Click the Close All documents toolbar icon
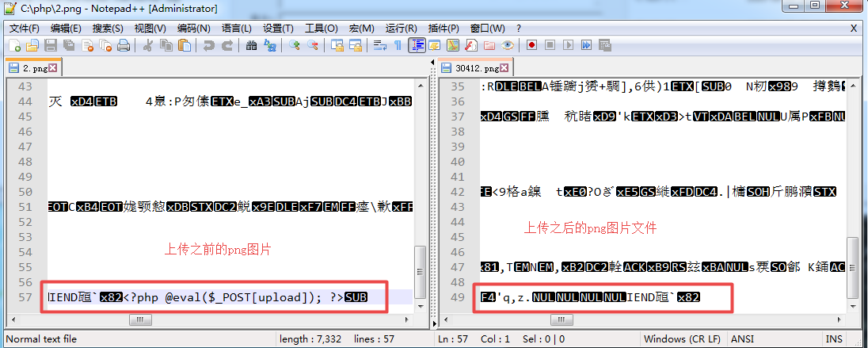Image resolution: width=868 pixels, height=348 pixels. (105, 45)
